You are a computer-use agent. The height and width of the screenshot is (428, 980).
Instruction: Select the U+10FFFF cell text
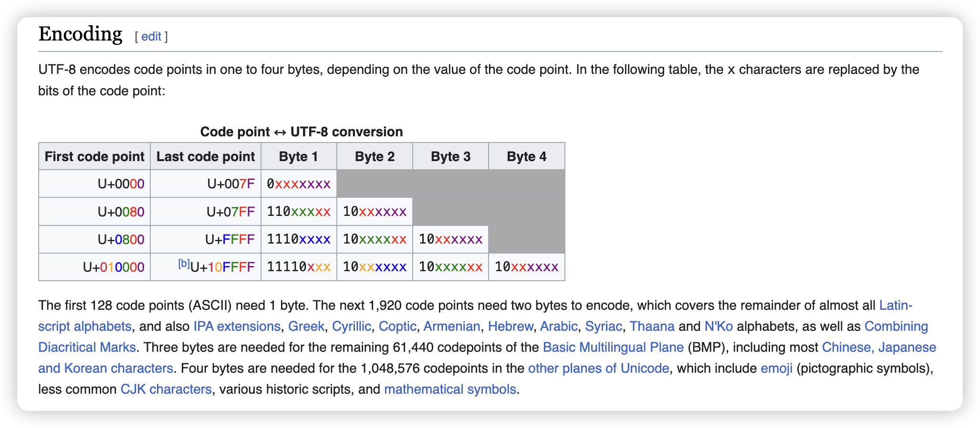(x=222, y=267)
